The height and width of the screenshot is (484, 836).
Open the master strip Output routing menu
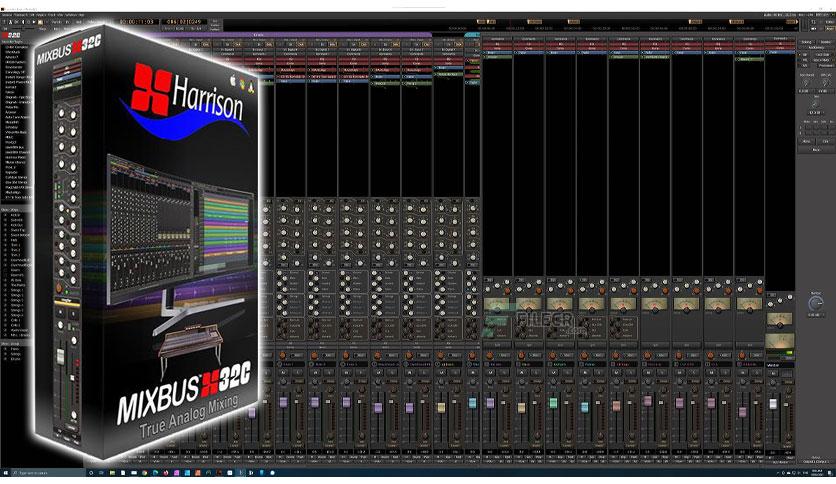coord(815,462)
